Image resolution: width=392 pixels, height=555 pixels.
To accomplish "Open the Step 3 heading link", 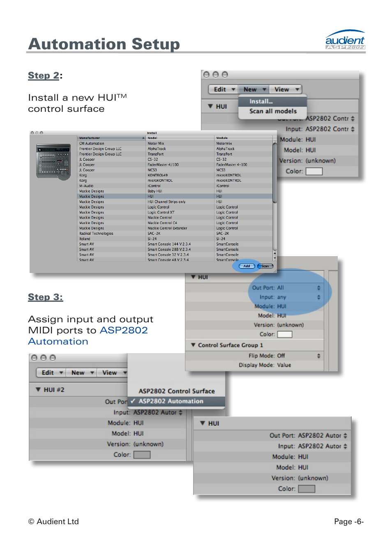I will [x=45, y=297].
